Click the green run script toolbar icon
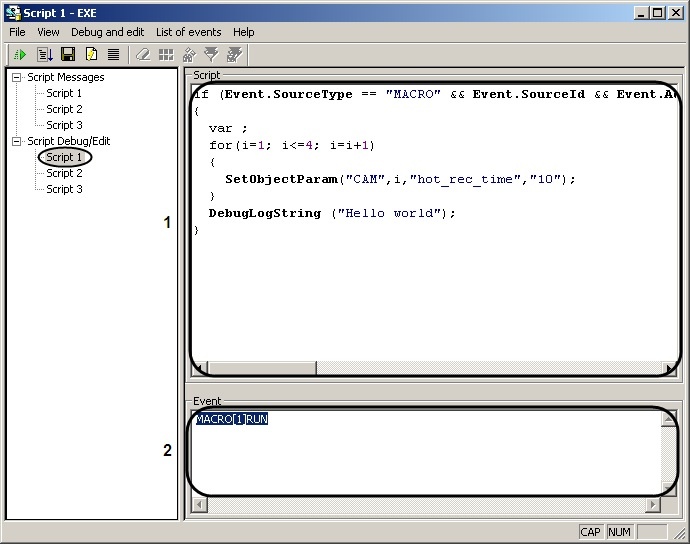The image size is (690, 544). point(20,55)
